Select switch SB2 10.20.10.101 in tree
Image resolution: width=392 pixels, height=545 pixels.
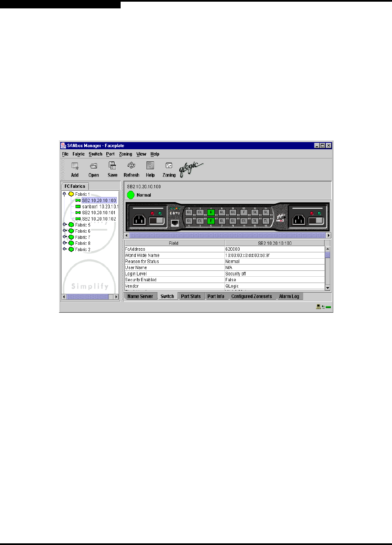point(99,213)
